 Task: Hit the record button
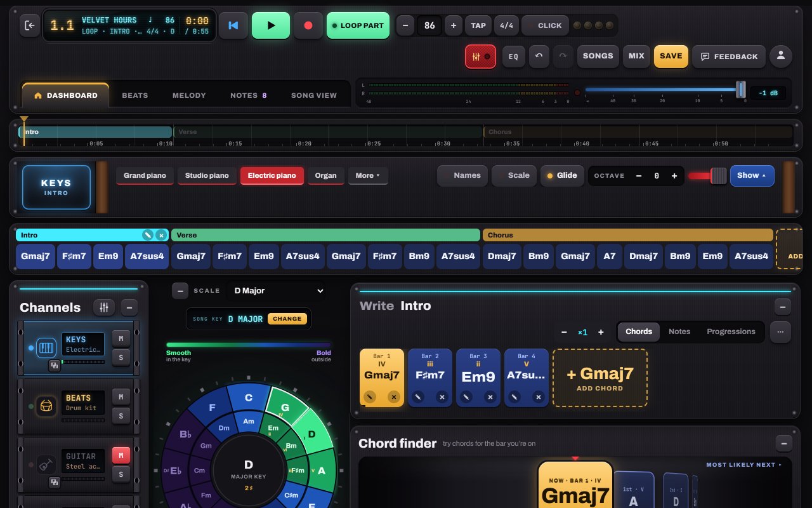point(308,25)
